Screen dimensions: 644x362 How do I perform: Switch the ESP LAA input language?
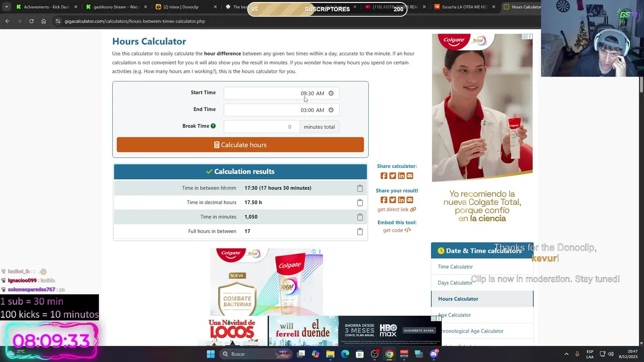click(590, 354)
